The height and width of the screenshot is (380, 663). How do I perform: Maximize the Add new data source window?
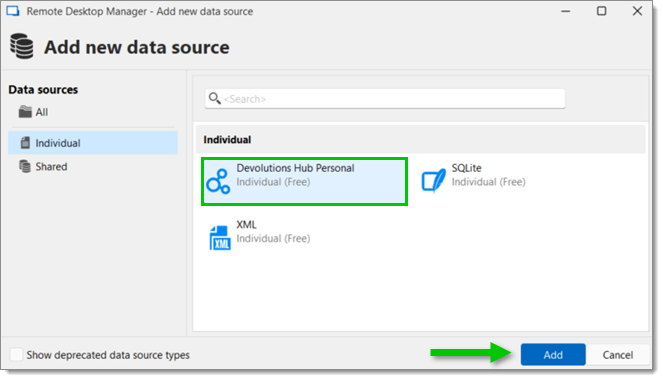tap(601, 11)
